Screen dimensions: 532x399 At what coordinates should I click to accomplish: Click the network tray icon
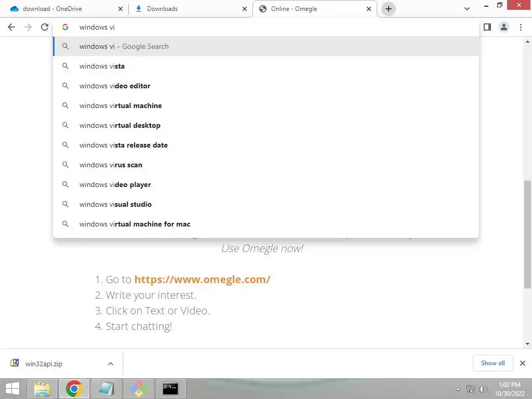click(470, 389)
